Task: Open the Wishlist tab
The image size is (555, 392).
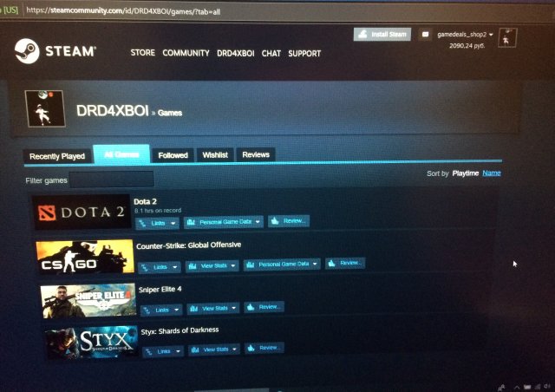Action: pyautogui.click(x=215, y=154)
